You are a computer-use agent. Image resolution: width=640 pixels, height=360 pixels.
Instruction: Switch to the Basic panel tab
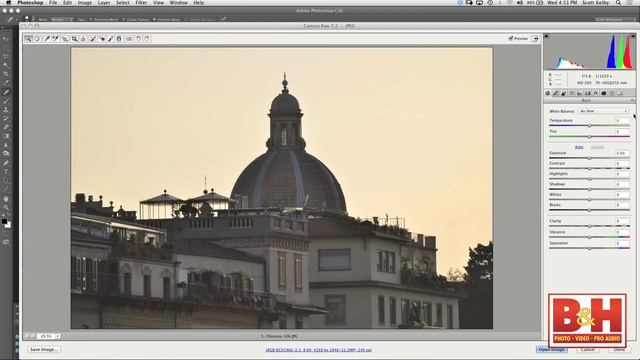(548, 93)
